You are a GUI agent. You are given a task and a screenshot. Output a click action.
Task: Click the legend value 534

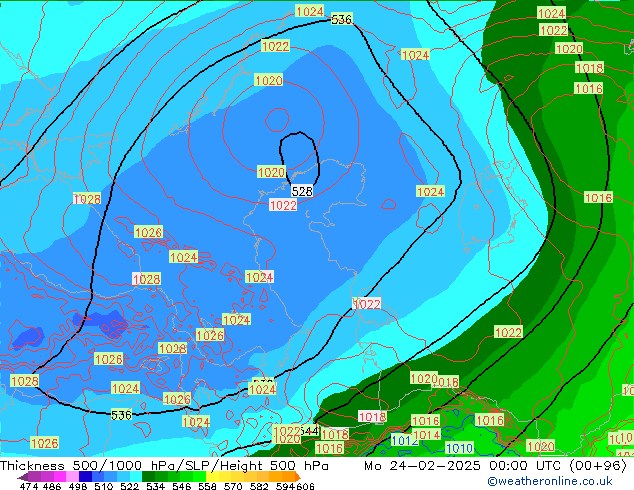pyautogui.click(x=155, y=486)
